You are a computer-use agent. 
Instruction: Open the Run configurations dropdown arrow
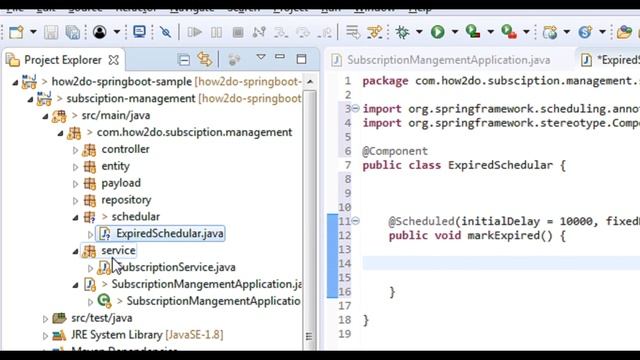(x=455, y=32)
